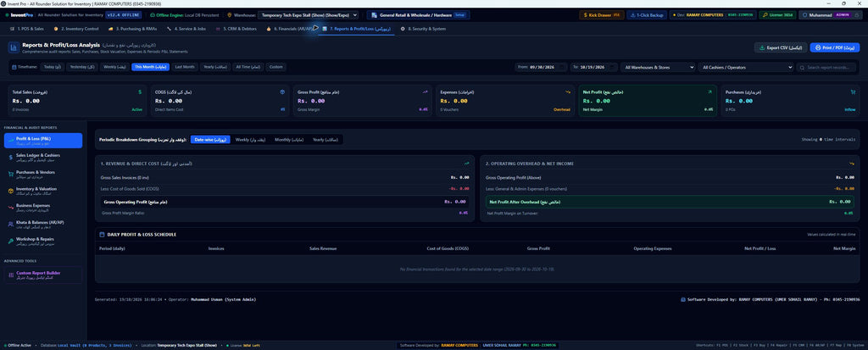Viewport: 868px width, 350px height.
Task: Click the Net Margin column header
Action: pos(844,248)
